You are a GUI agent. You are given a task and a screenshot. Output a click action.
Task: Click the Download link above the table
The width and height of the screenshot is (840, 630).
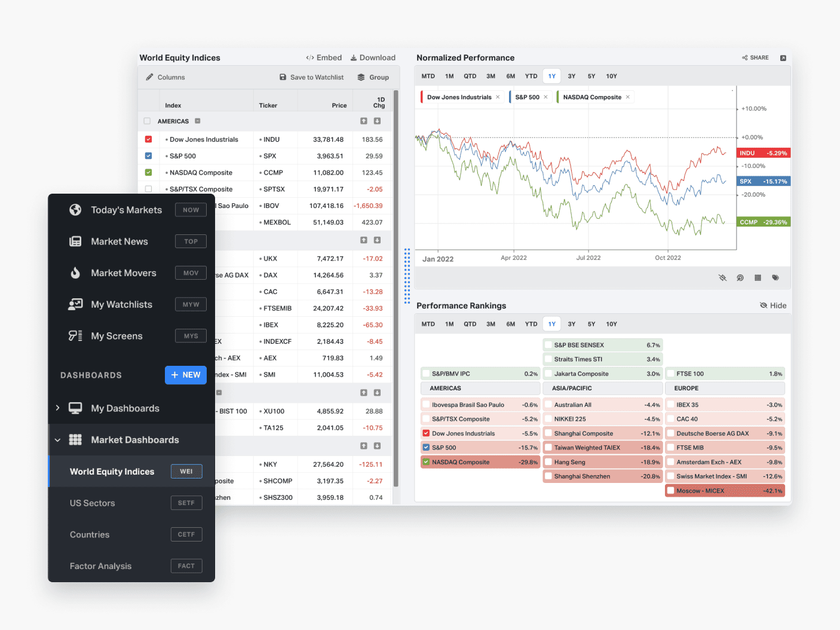point(373,58)
